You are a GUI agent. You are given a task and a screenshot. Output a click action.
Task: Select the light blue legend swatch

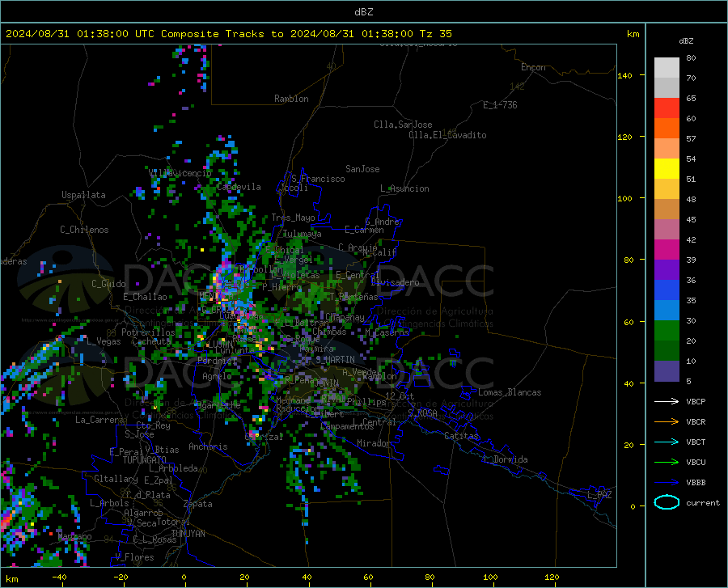coord(667,311)
